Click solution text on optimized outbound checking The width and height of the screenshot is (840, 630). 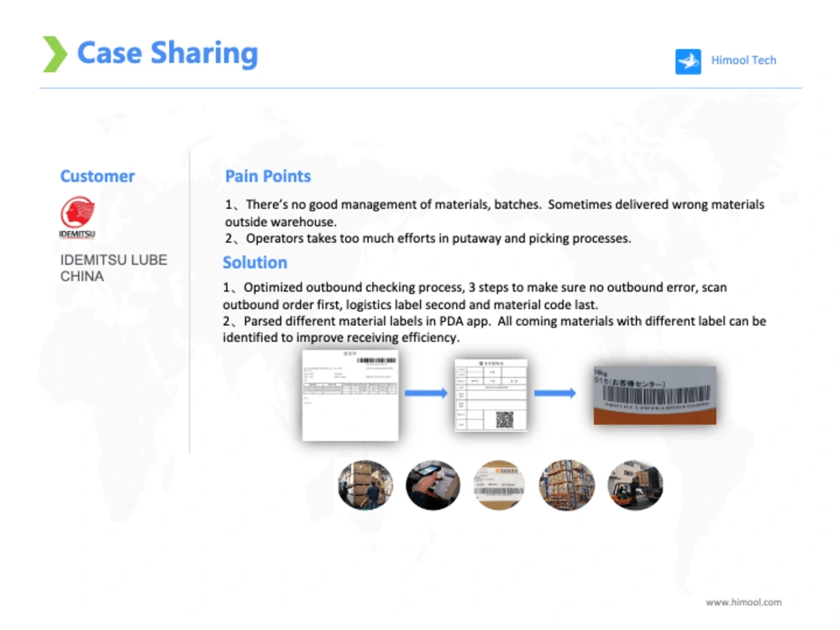475,296
